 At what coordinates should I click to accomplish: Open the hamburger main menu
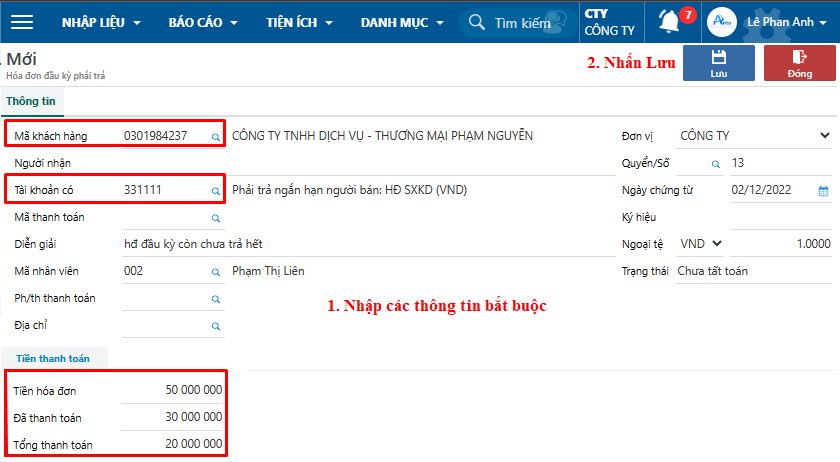coord(21,22)
